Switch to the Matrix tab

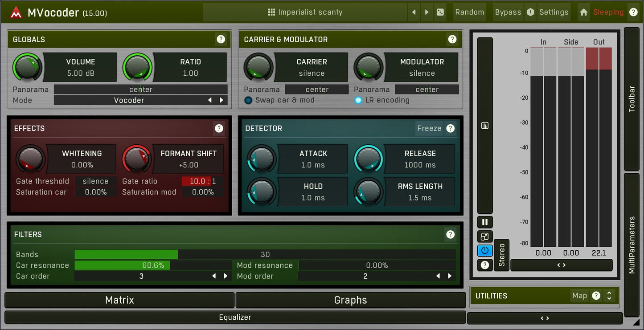(119, 300)
